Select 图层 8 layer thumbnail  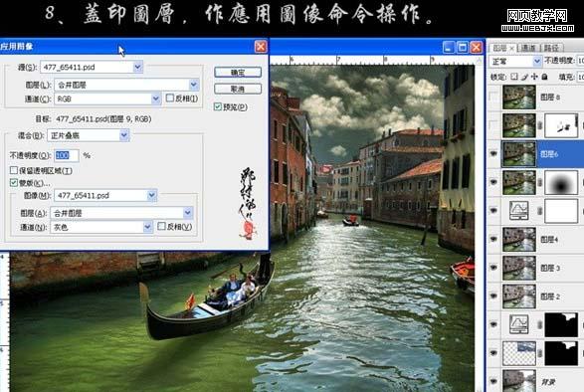pyautogui.click(x=518, y=97)
